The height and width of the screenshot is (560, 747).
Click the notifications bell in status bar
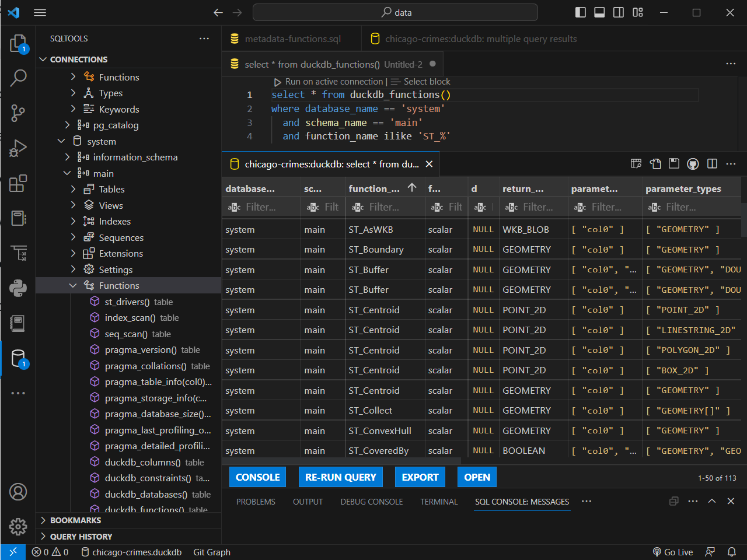point(731,552)
